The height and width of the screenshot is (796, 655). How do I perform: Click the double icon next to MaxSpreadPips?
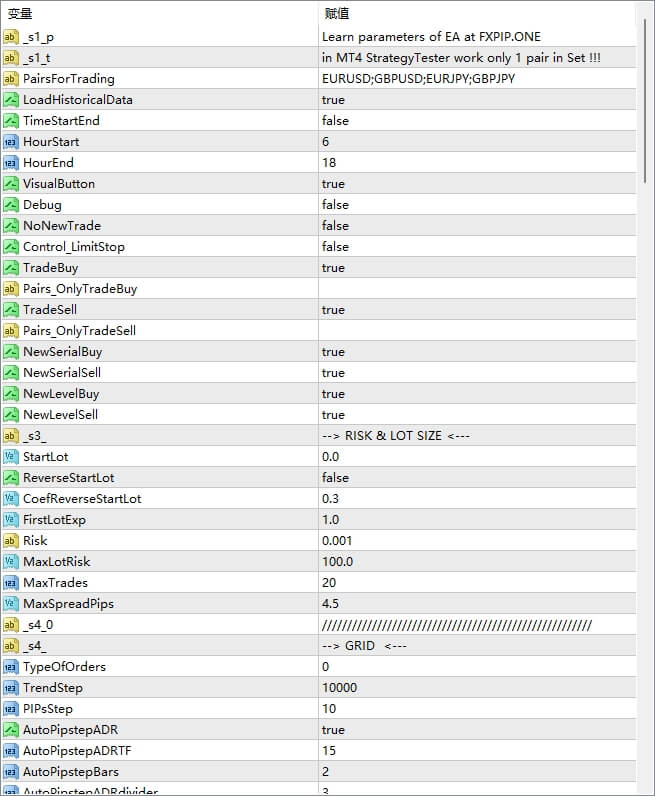(x=11, y=604)
